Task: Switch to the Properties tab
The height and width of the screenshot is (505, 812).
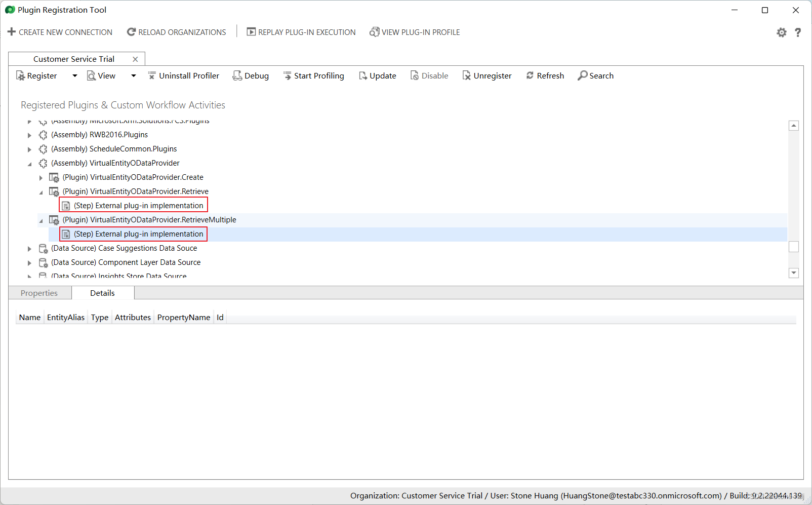Action: (x=39, y=293)
